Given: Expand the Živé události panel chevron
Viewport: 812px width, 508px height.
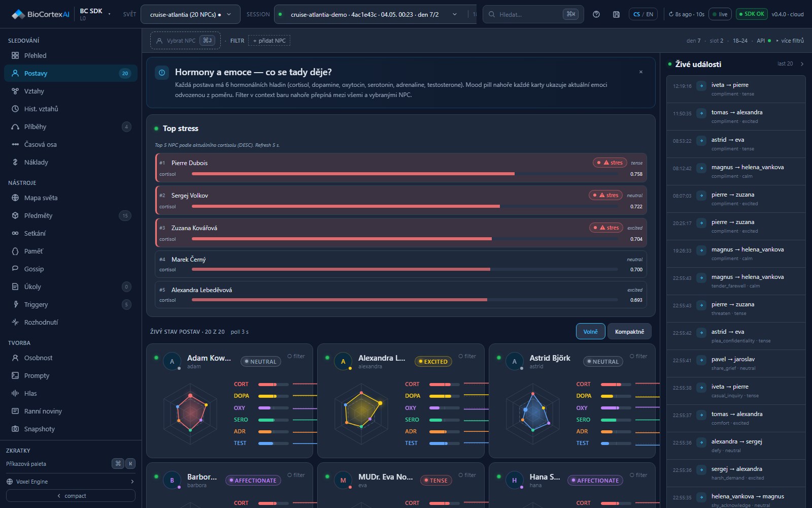Looking at the screenshot, I should coord(802,64).
